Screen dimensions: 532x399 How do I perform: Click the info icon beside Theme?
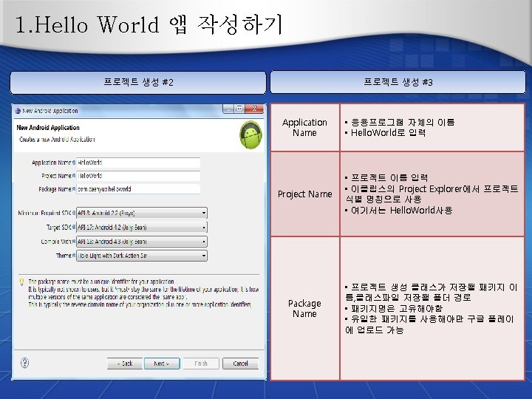(74, 256)
